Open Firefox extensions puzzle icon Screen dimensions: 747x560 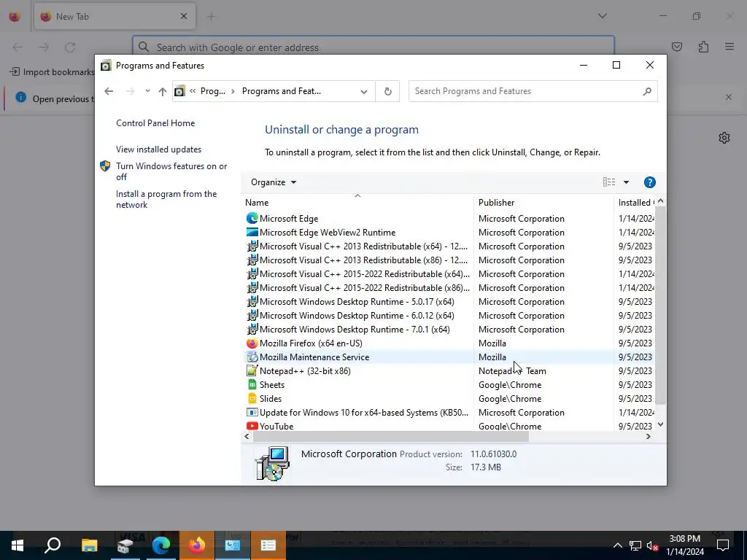coord(703,47)
